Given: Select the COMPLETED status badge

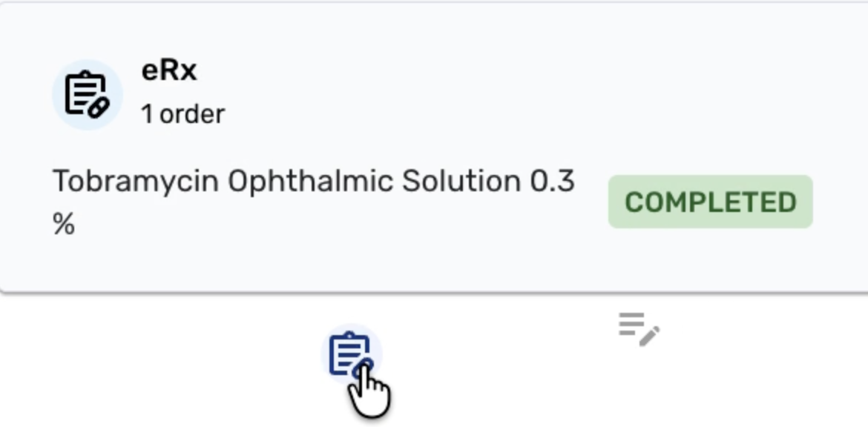Looking at the screenshot, I should (x=710, y=202).
